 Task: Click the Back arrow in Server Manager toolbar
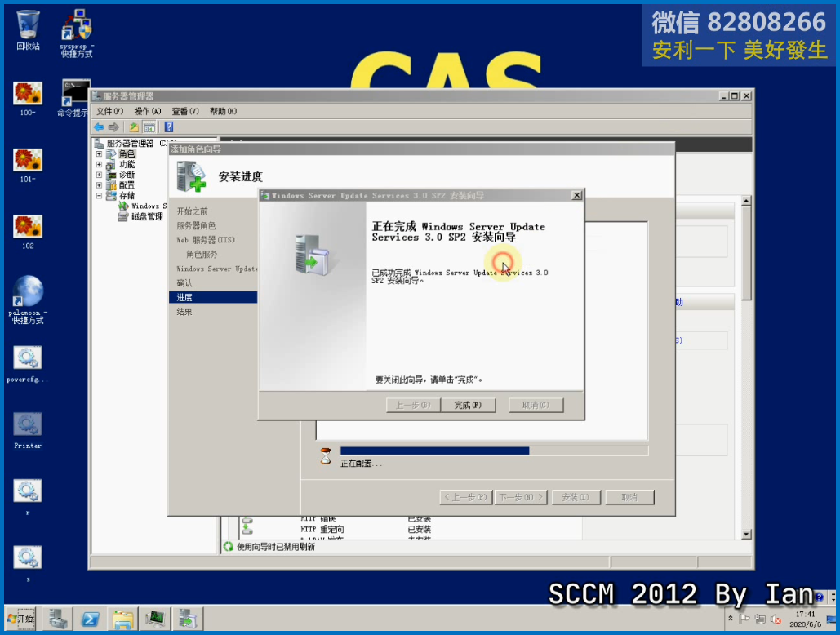tap(99, 127)
